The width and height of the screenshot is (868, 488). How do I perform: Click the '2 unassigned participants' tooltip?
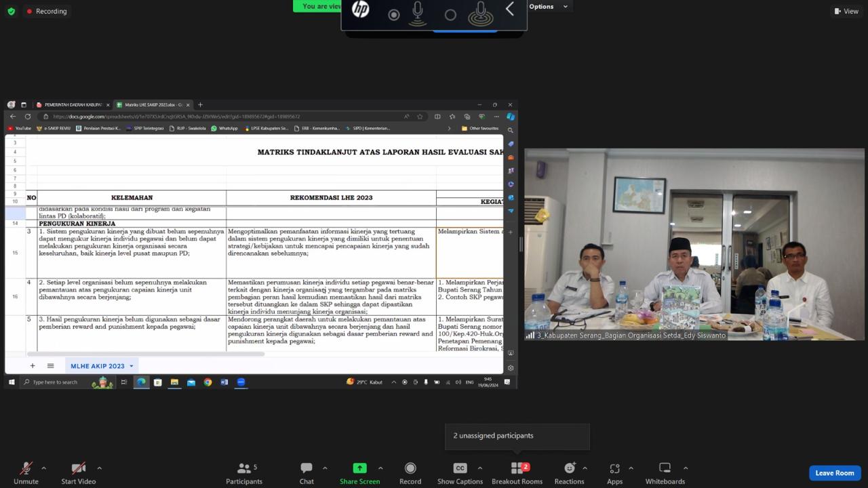point(517,436)
